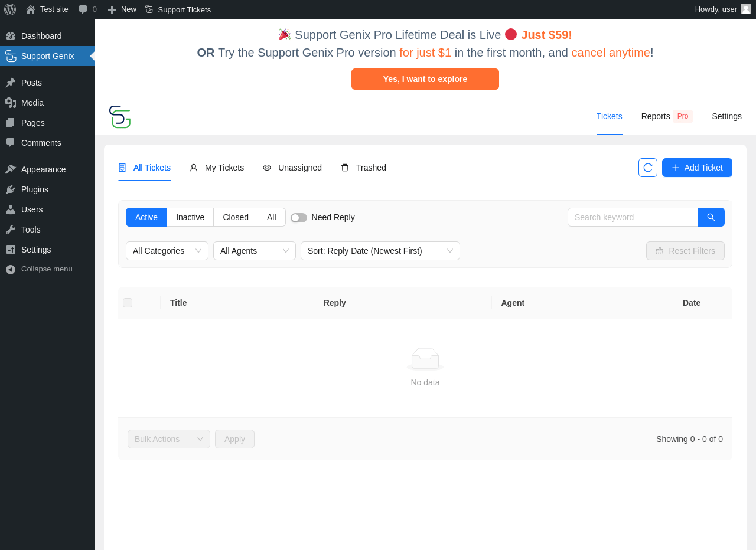This screenshot has width=756, height=550.
Task: Go to Plugins in the sidebar
Action: tap(47, 189)
